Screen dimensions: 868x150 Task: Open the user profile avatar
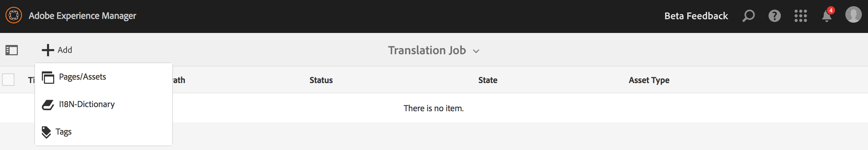tap(853, 15)
